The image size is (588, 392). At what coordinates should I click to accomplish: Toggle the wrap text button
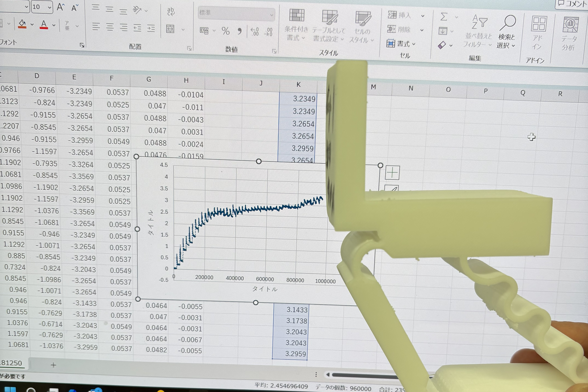(171, 11)
